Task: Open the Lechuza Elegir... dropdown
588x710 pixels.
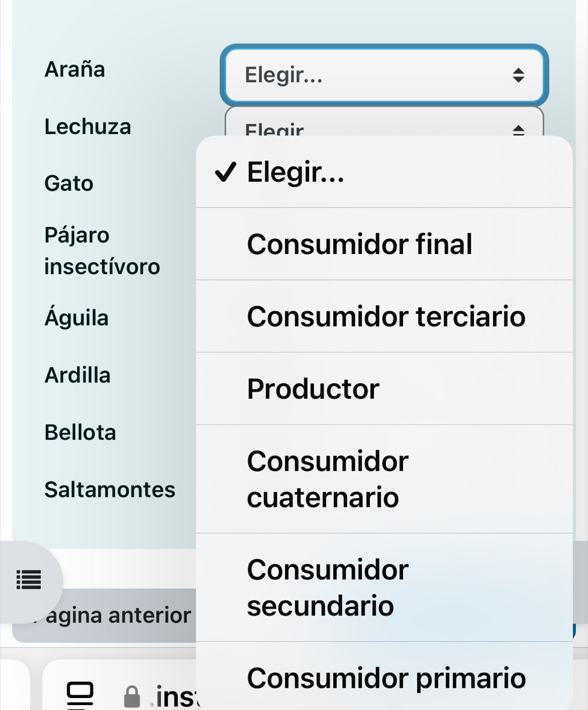Action: click(384, 122)
